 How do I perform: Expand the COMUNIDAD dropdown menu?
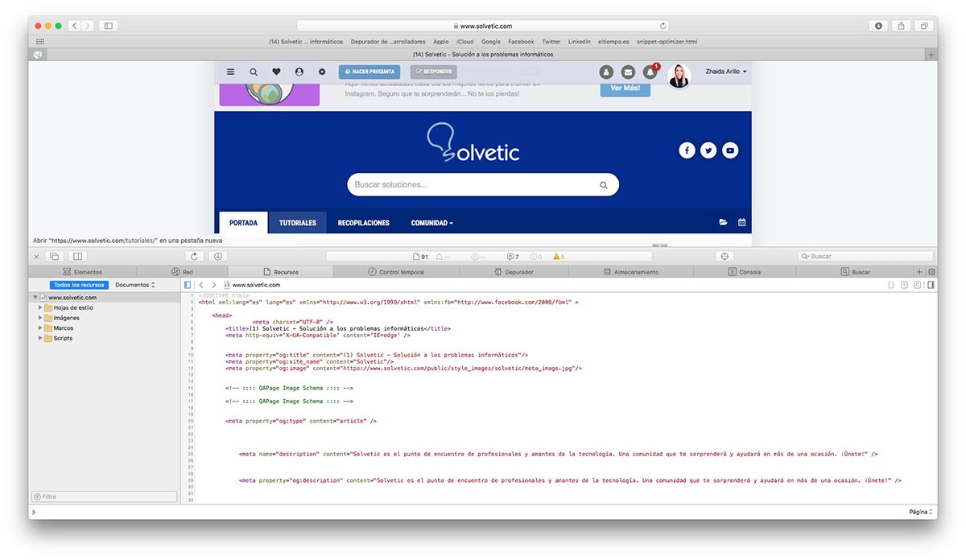[431, 223]
